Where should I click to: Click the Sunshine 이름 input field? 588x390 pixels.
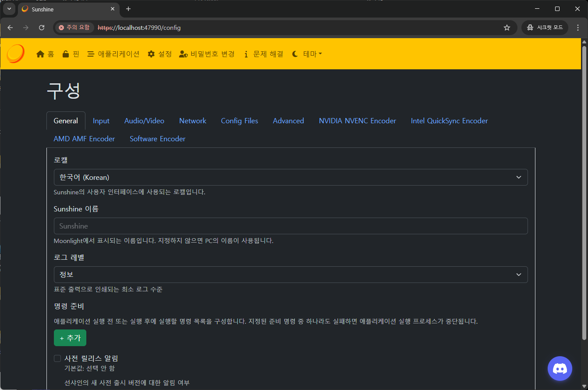290,226
